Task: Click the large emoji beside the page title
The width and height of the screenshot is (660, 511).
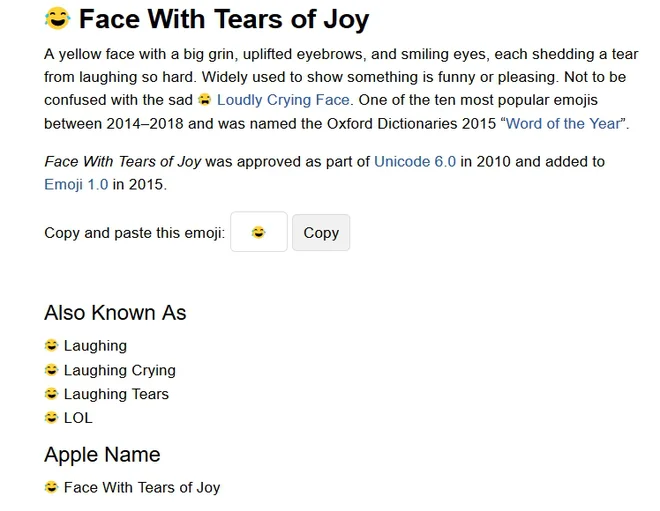Action: point(57,18)
